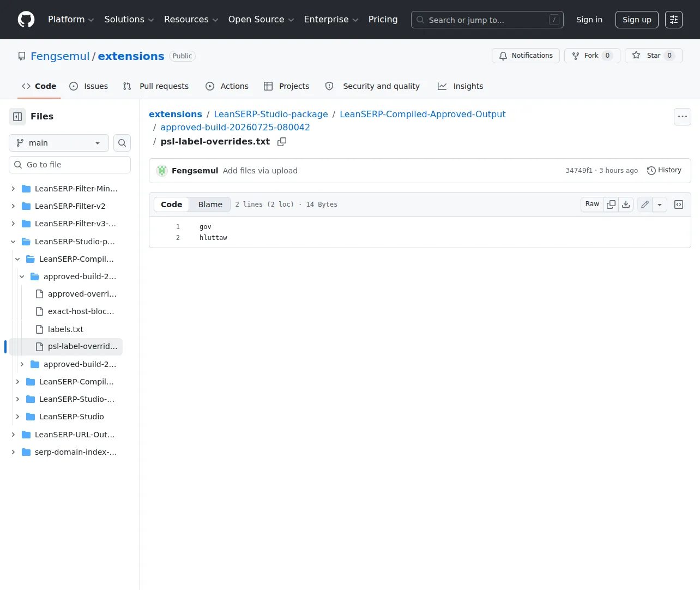Click line number 2 in code view
The height and width of the screenshot is (590, 700).
(178, 238)
